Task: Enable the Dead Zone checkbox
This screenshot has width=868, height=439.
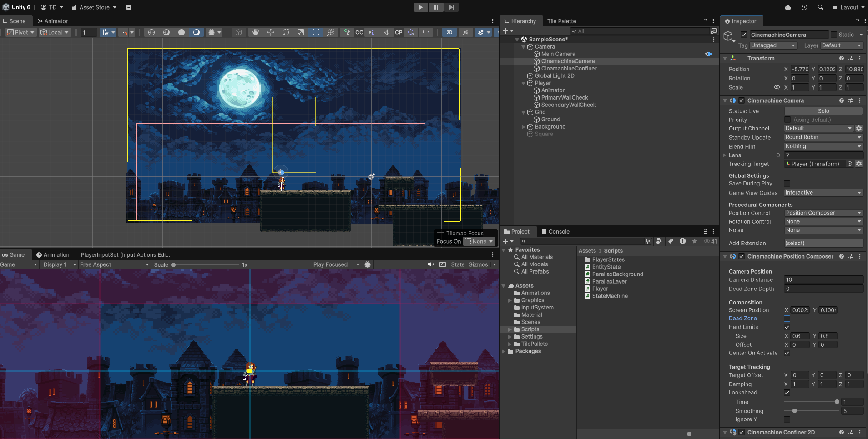Action: click(787, 319)
